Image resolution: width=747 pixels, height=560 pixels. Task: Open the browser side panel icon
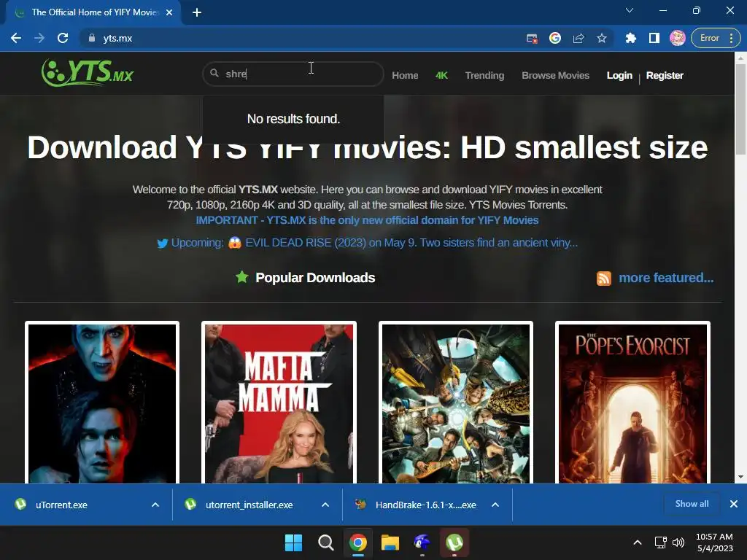[654, 38]
